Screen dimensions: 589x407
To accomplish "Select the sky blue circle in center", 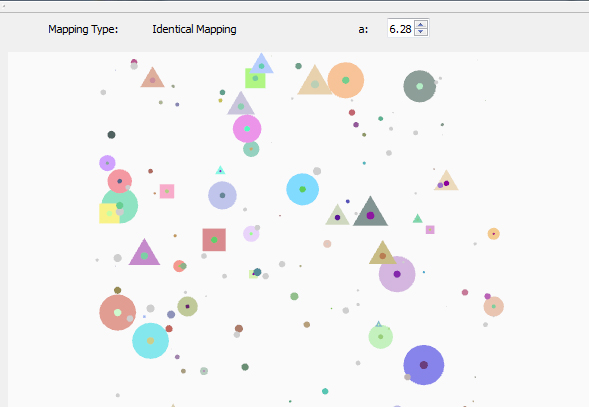I will tap(302, 189).
